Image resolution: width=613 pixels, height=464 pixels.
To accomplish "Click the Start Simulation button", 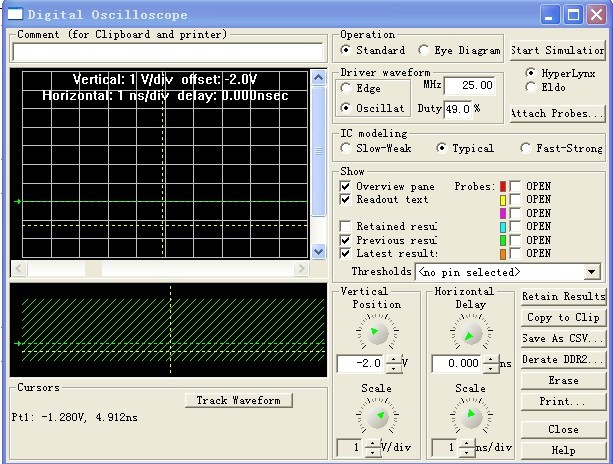I will click(557, 50).
